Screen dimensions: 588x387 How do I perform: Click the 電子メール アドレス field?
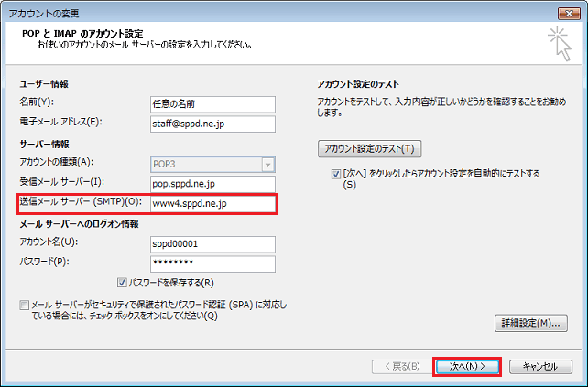point(212,122)
